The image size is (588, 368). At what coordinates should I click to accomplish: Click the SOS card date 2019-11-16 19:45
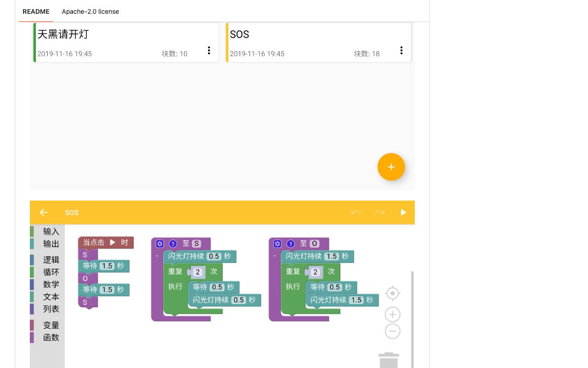tap(257, 54)
